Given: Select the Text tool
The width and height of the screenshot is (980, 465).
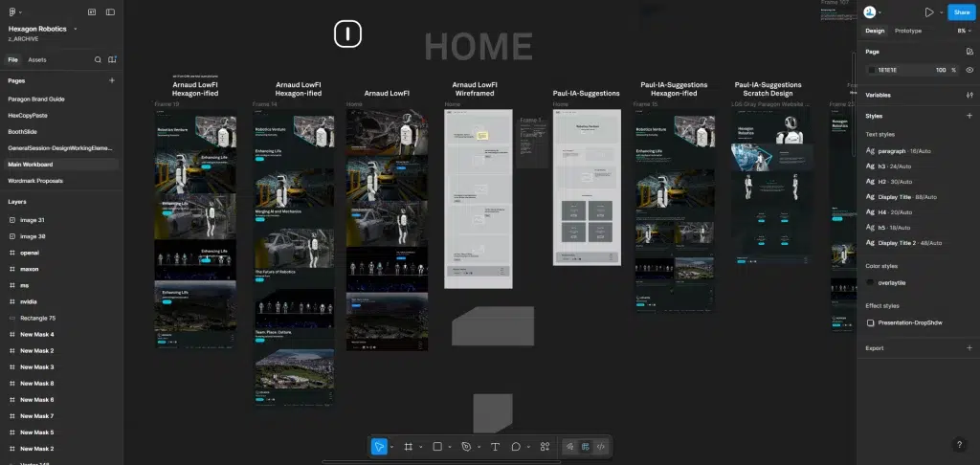Looking at the screenshot, I should pos(495,446).
